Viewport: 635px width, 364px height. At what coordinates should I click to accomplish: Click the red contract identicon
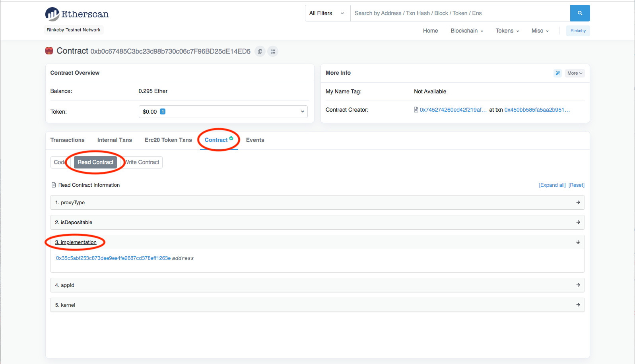click(49, 51)
